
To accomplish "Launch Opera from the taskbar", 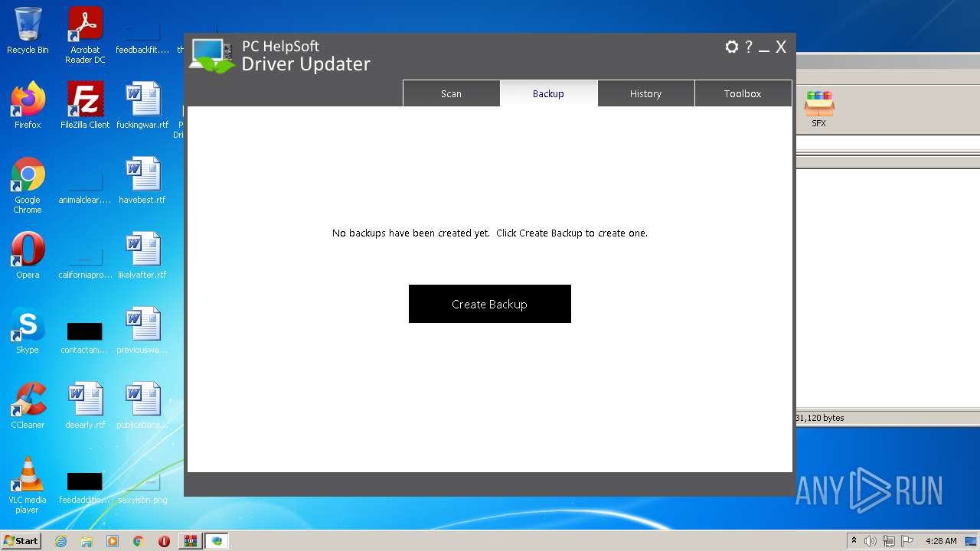I will point(164,541).
